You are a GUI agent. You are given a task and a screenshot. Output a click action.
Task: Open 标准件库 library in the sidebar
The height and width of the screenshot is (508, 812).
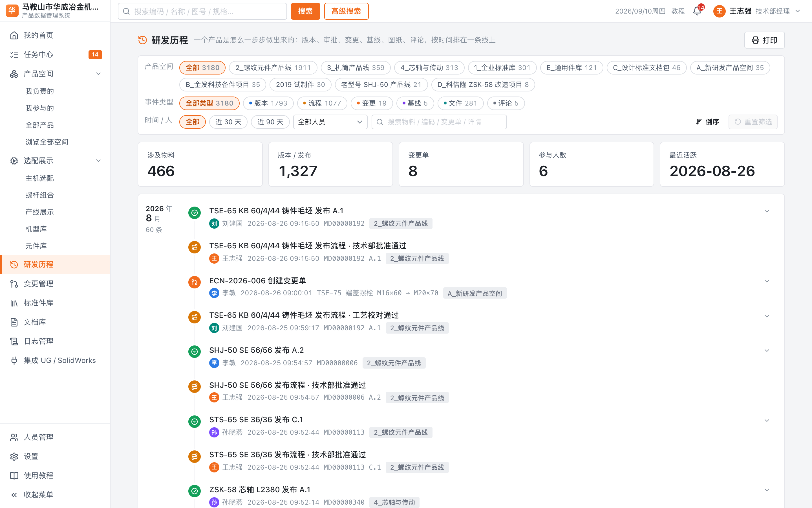(x=55, y=303)
